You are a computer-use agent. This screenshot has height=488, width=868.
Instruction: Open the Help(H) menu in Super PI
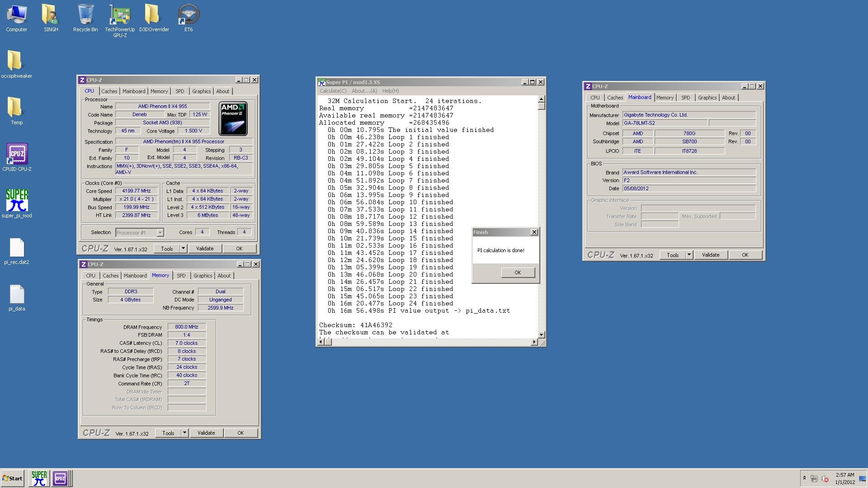coord(391,91)
